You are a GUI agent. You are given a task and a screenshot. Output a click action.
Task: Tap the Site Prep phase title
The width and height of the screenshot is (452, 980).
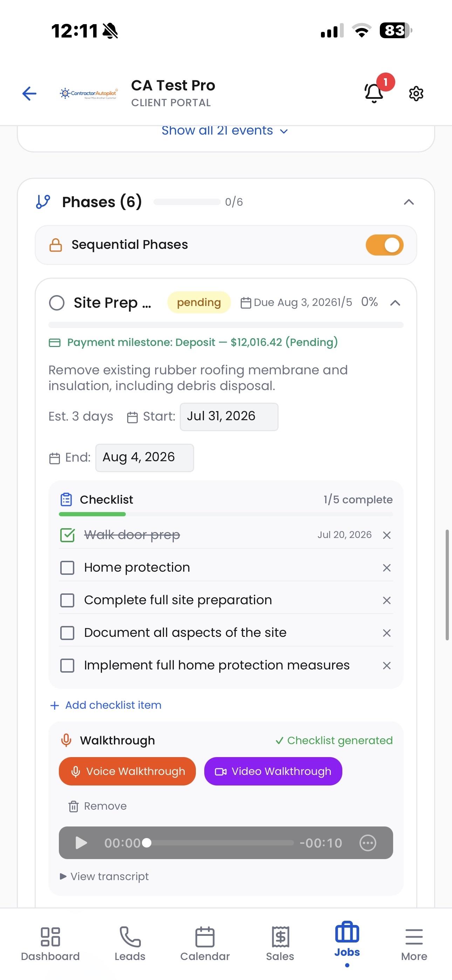tap(112, 303)
